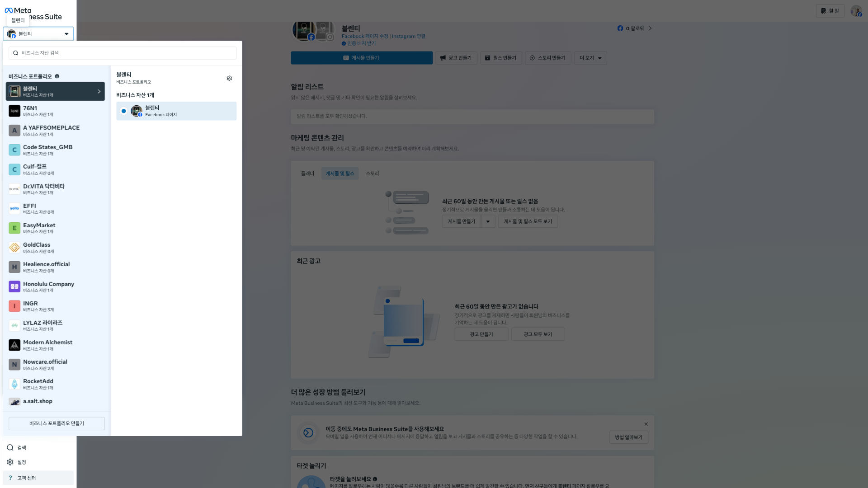
Task: Dismiss the mobile app banner with X
Action: [x=646, y=424]
